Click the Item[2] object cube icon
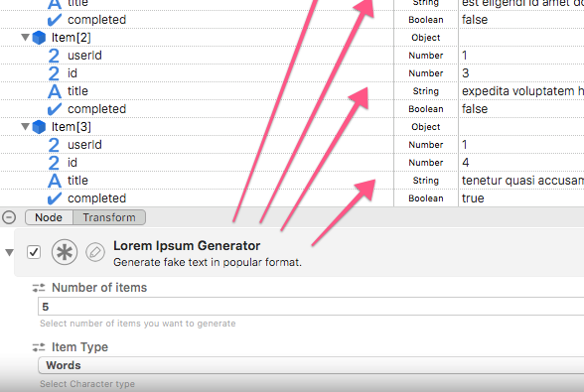 [39, 38]
